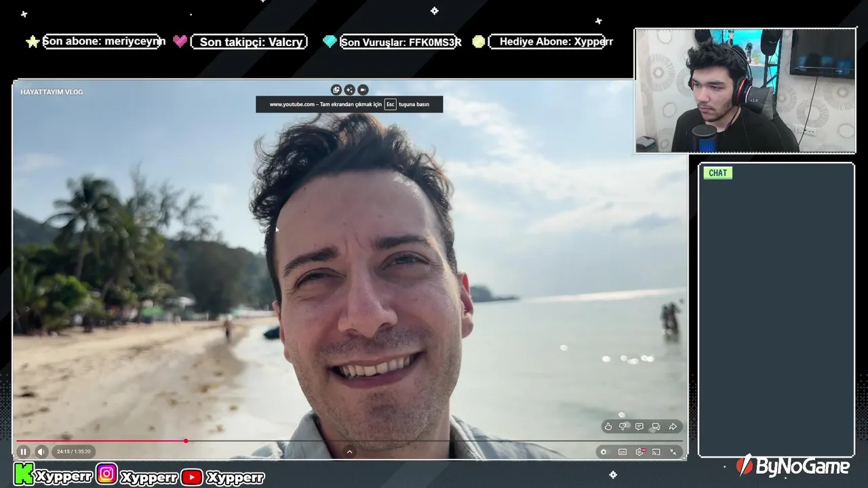Click the HAYATTAYIM VLOG title text
Viewport: 868px width, 488px height.
52,91
